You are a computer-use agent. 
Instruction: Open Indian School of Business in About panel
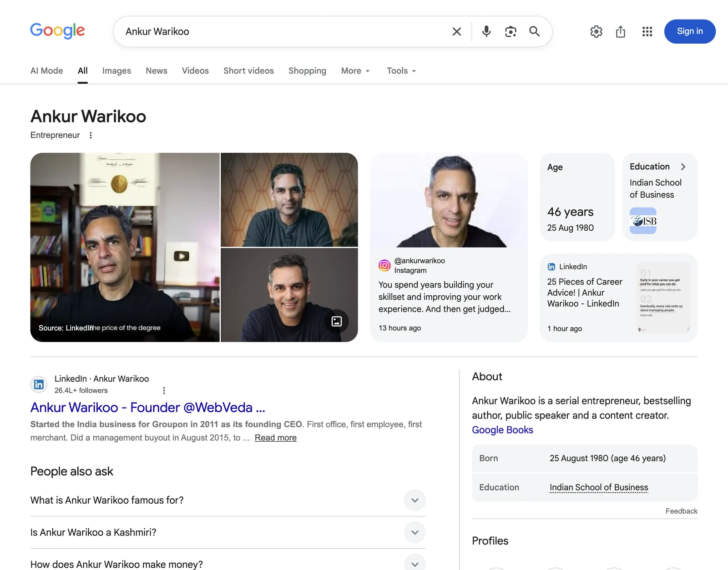coord(599,487)
